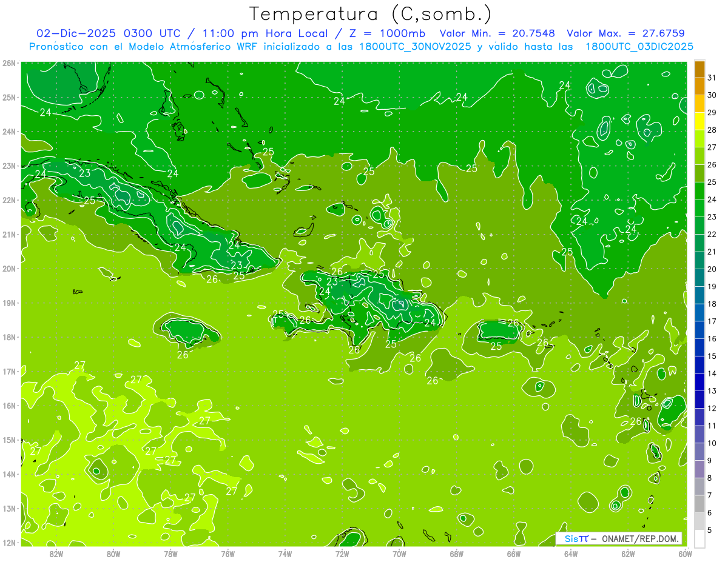This screenshot has width=728, height=562.
Task: Click the latitude label 16N
Action: 9,406
